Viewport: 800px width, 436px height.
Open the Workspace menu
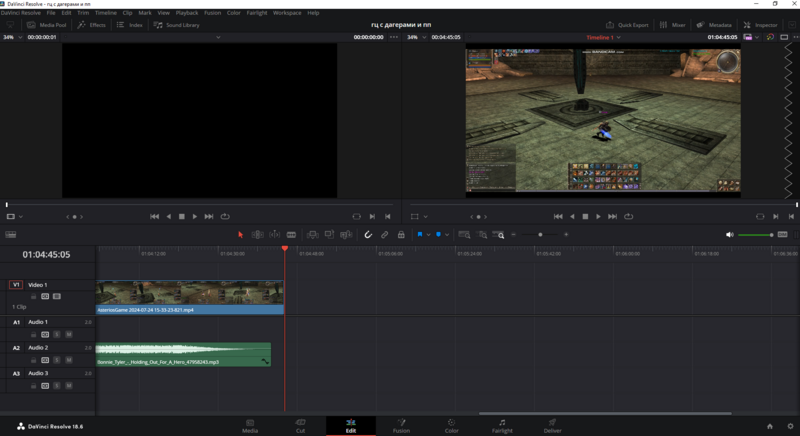click(x=287, y=13)
